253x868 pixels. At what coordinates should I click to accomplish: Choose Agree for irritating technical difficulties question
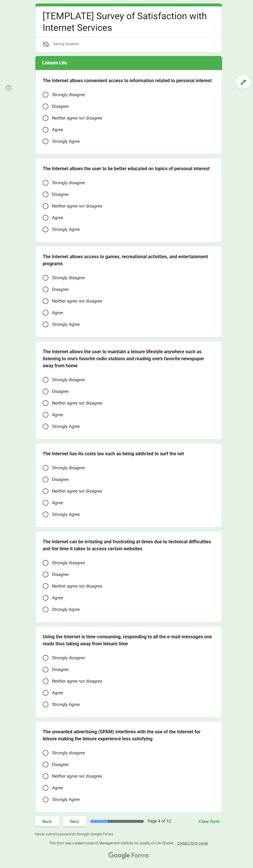coord(46,598)
